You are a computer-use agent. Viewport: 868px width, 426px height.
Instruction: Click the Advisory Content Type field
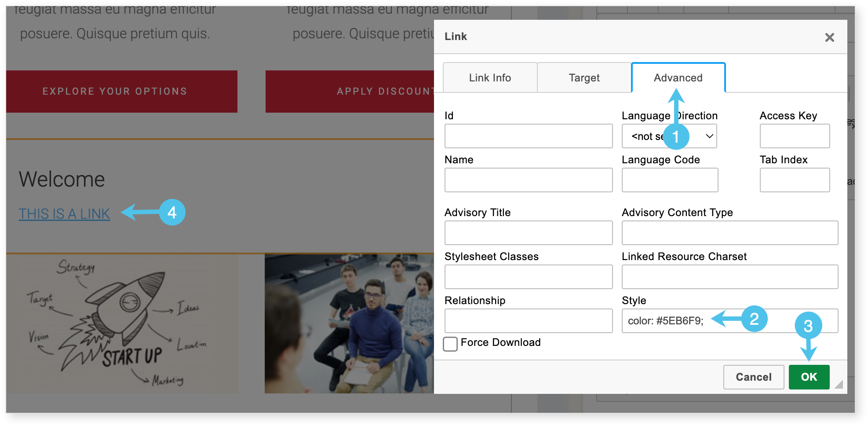tap(730, 233)
